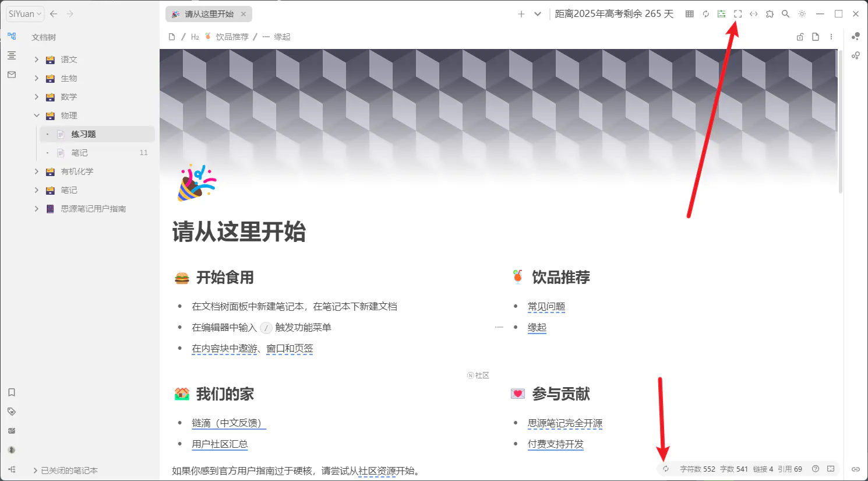
Task: Click the editor vertical scrollbar
Action: point(840,122)
